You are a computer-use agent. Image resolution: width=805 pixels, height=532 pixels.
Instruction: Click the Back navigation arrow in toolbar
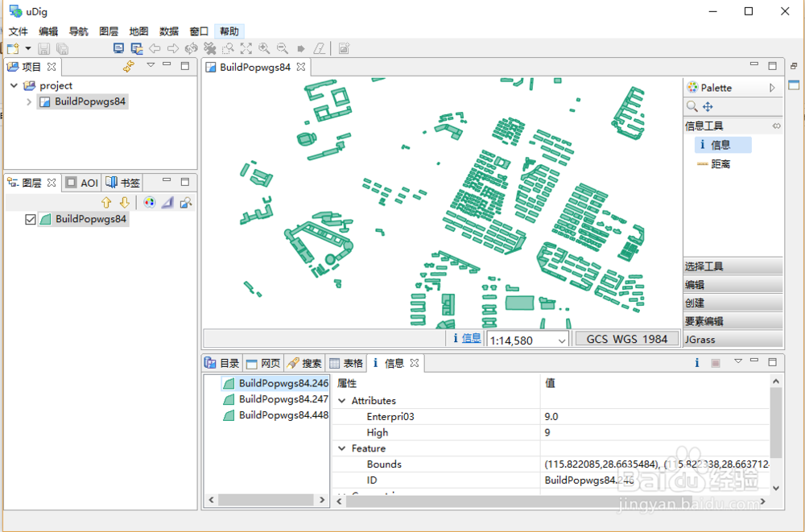[x=155, y=49]
